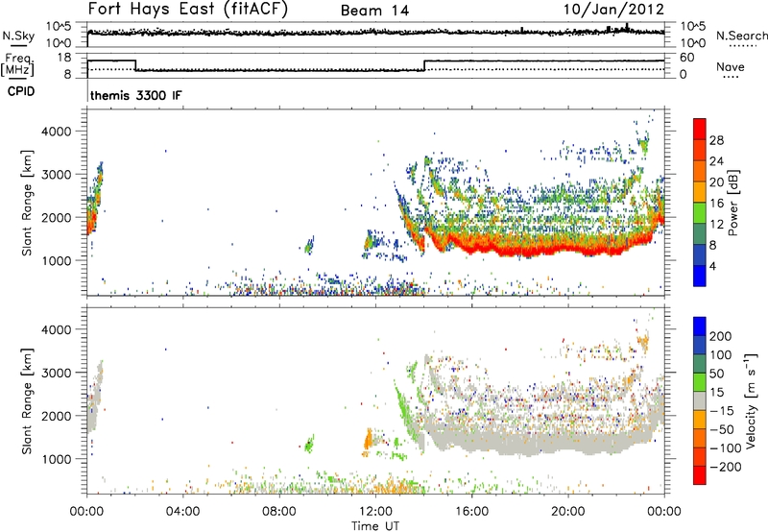Click the '4000' tick of power panel

tap(57, 132)
